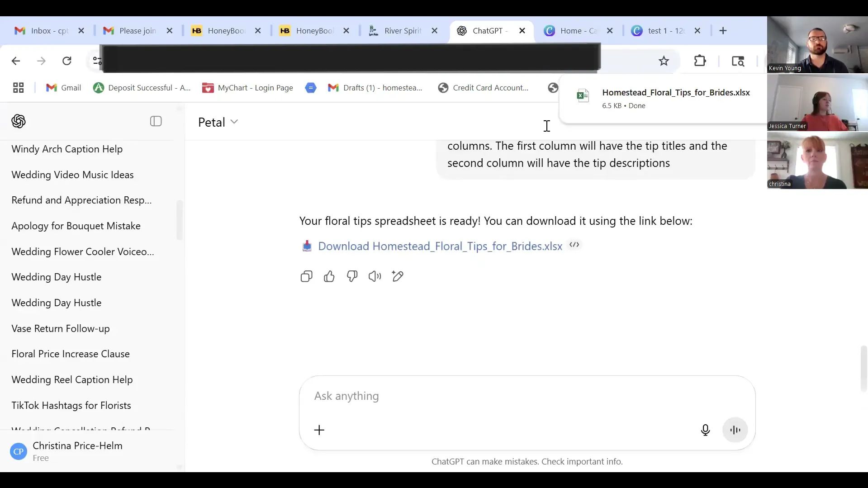Close the ChatGPT browser tab
The width and height of the screenshot is (868, 488).
pyautogui.click(x=522, y=31)
